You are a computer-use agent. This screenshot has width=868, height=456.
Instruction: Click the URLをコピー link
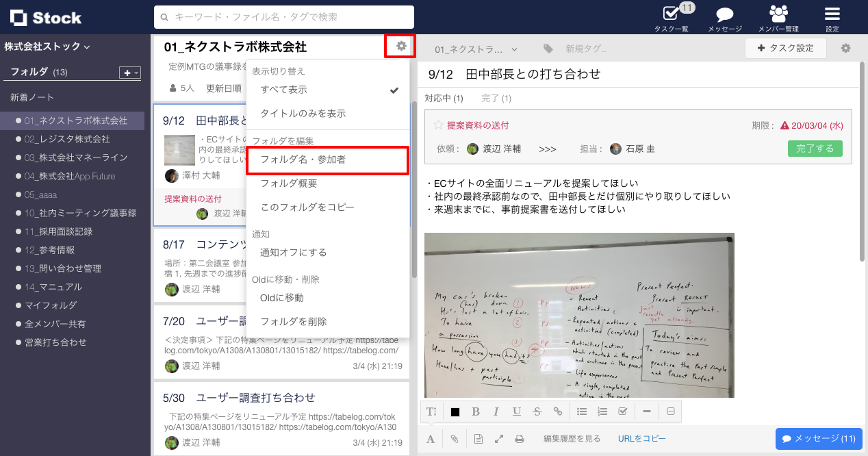tap(641, 439)
